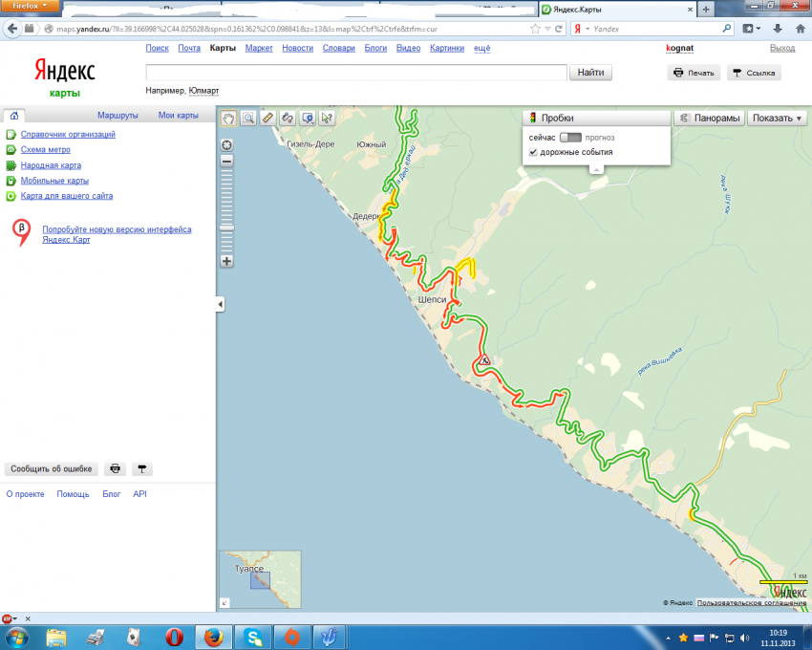Toggle the сейчас/прогноз traffic switch
The image size is (812, 650).
(569, 138)
